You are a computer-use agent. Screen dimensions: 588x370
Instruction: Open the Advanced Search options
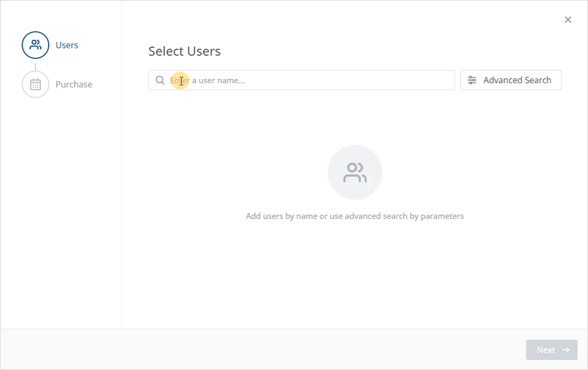click(511, 80)
